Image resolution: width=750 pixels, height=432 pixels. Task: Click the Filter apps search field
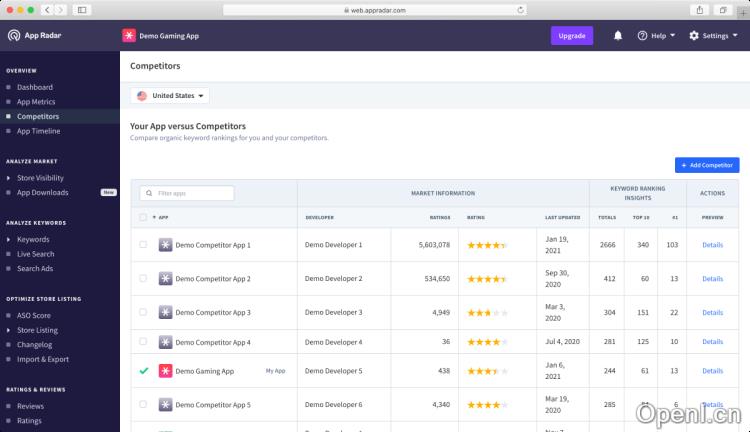coord(187,193)
